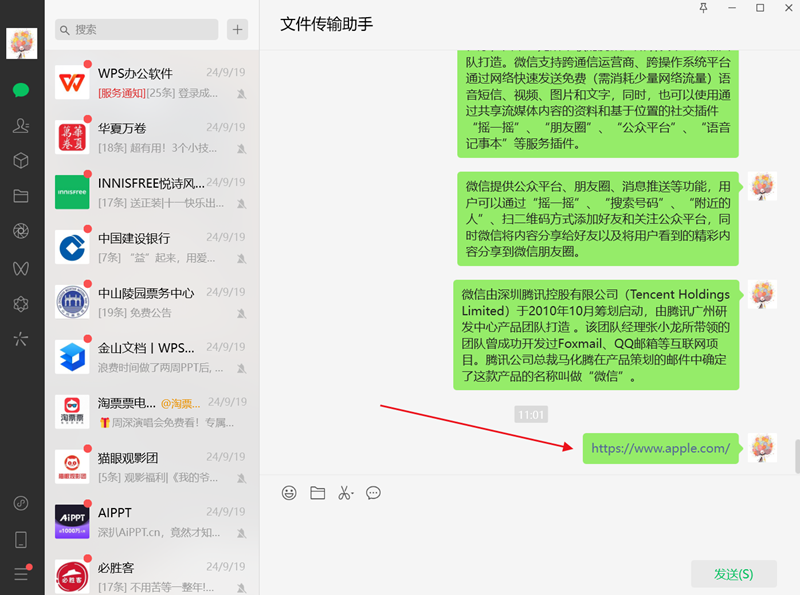Screen dimensions: 800x595
Task: Open the butterfly-shaped icon in sidebar
Action: (x=21, y=268)
